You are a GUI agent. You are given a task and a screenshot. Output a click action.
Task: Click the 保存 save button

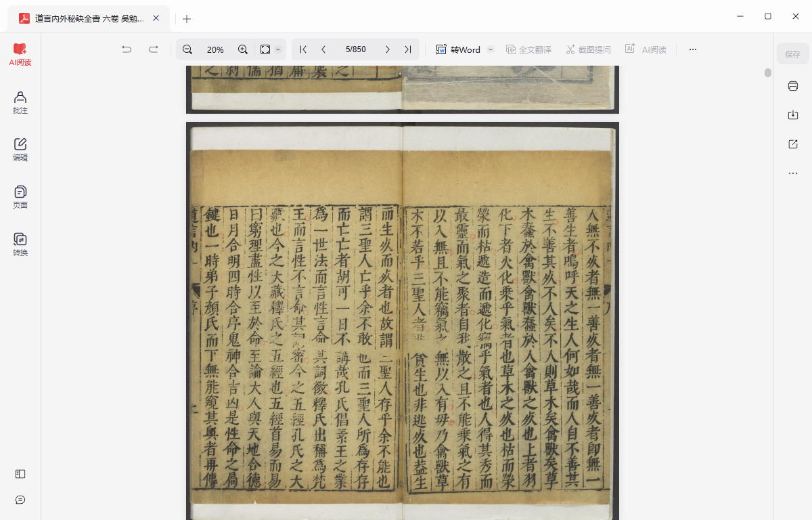pyautogui.click(x=793, y=54)
